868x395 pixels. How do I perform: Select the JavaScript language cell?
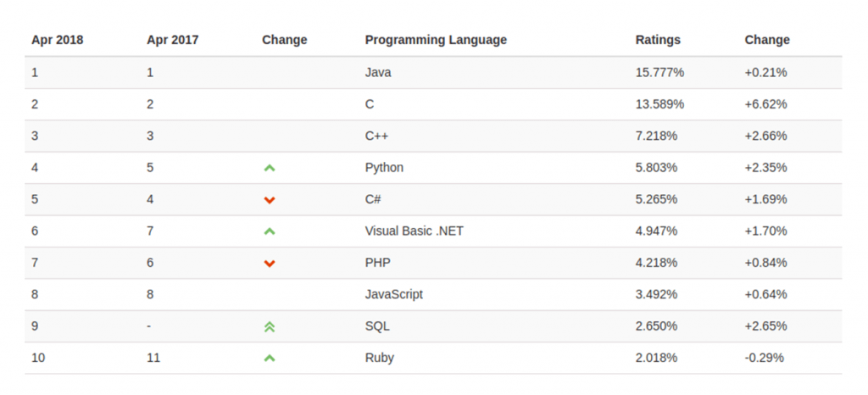(393, 294)
